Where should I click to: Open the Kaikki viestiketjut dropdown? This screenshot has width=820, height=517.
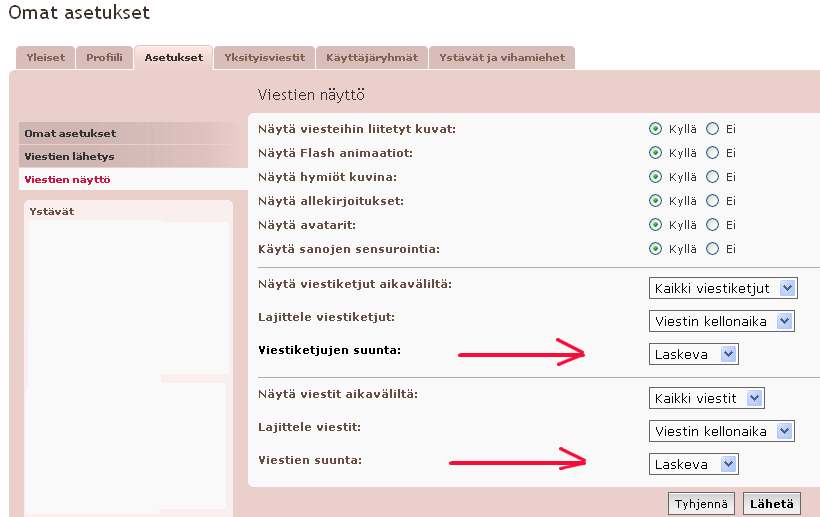click(x=723, y=288)
